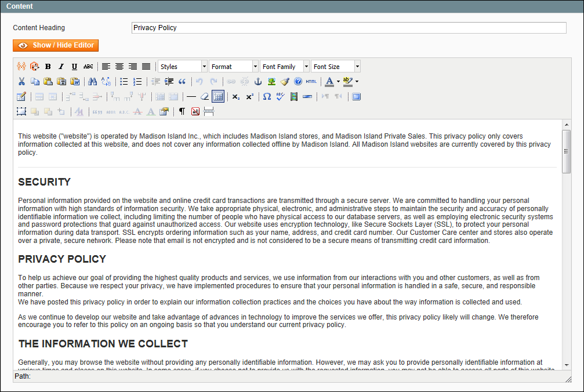Cut the selected text with scissors icon
Image resolution: width=584 pixels, height=392 pixels.
click(21, 81)
